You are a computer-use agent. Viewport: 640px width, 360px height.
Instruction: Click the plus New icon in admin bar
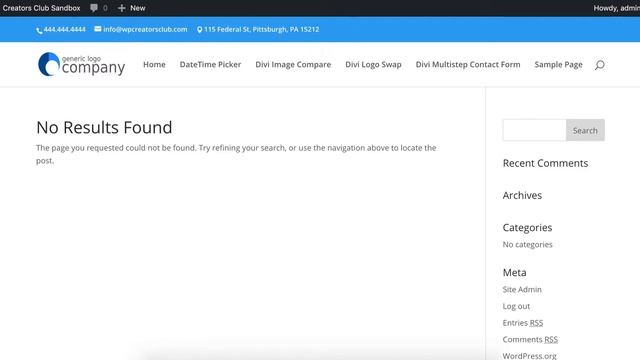(121, 8)
